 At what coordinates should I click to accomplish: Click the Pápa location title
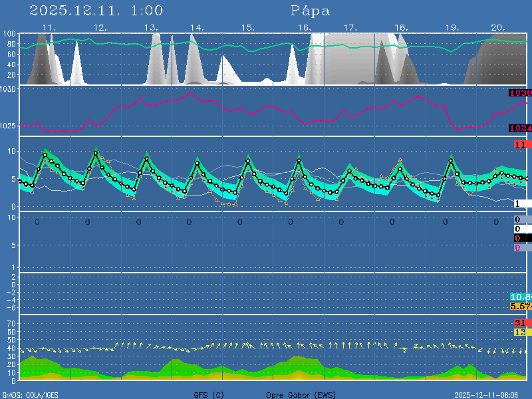[x=310, y=11]
